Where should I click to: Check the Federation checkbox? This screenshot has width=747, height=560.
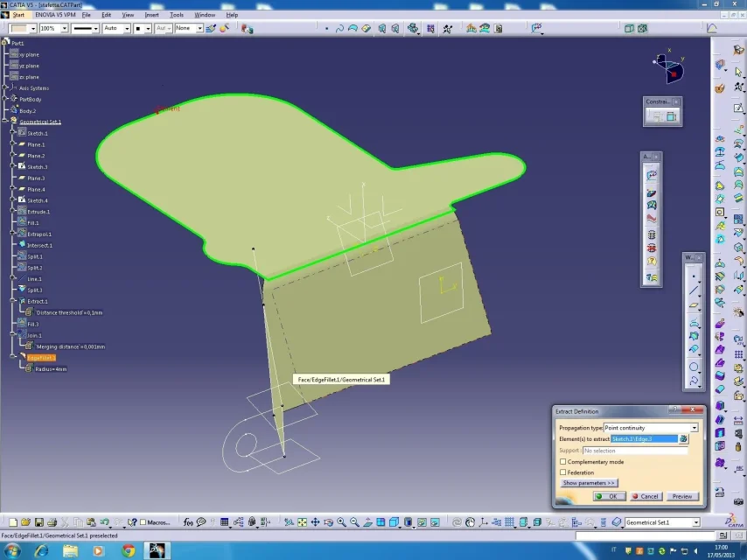[x=562, y=472]
